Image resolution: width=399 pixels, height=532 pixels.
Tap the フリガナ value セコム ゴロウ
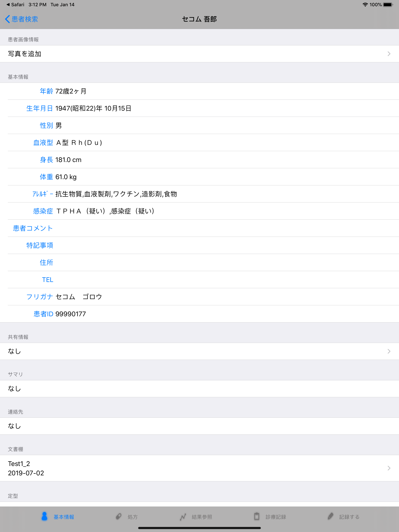coord(79,297)
